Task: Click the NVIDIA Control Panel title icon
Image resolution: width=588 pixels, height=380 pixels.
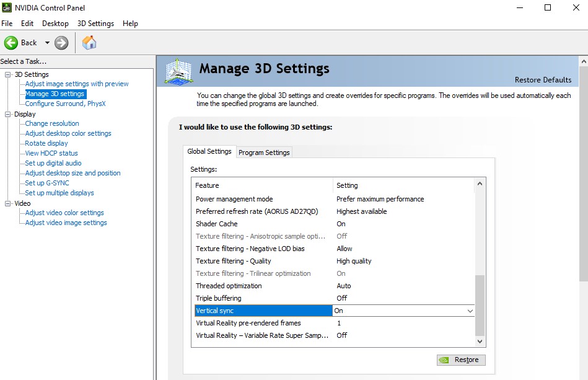Action: 7,7
